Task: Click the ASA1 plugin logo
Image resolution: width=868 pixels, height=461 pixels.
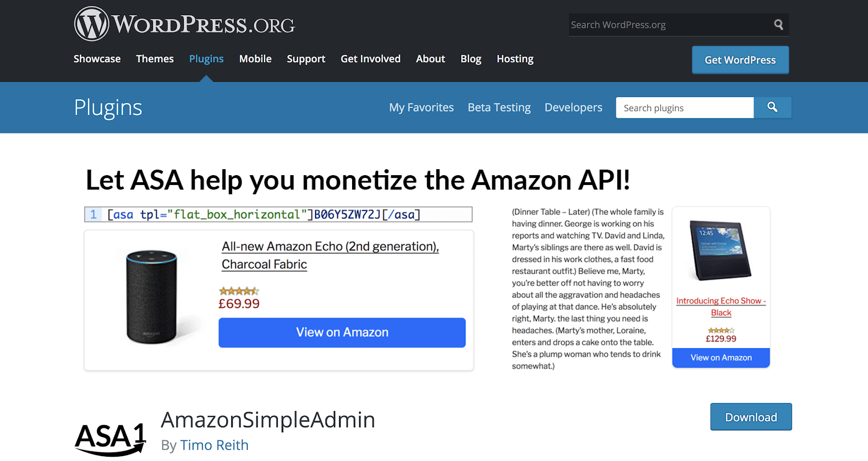Action: click(111, 439)
